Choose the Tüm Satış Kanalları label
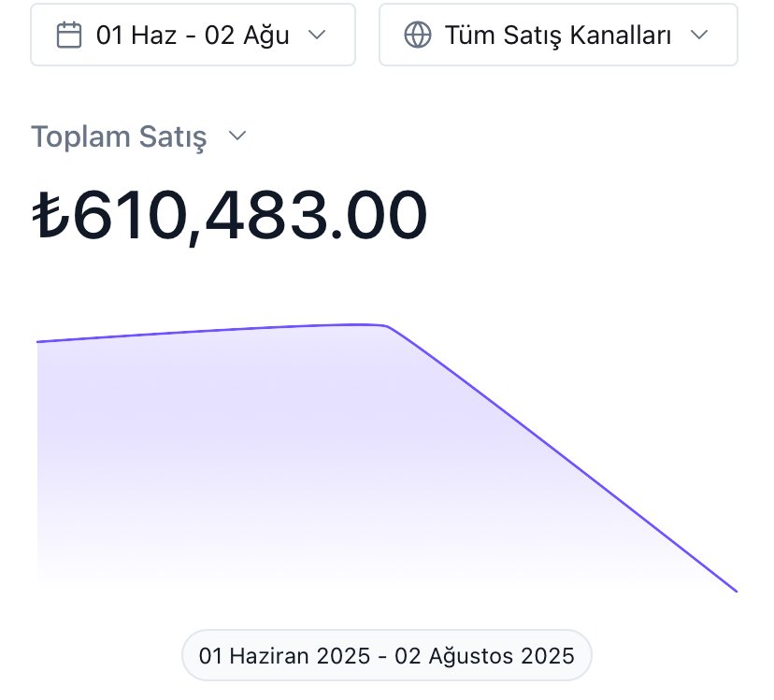Viewport: 774px width, 700px height. coord(558,35)
